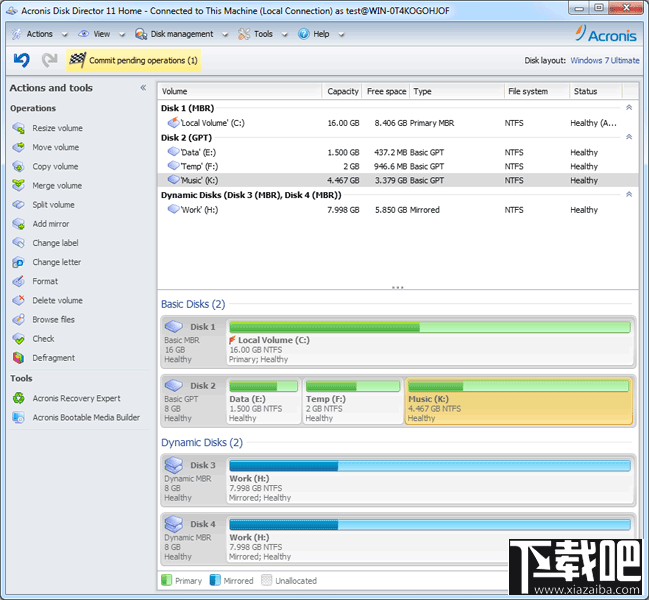
Task: Click the Split volume icon
Action: coord(19,205)
